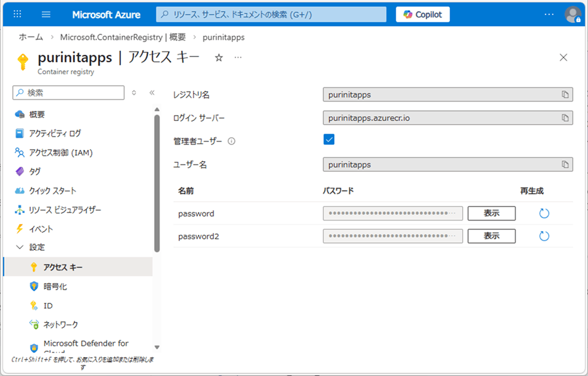Copy the registry name purinitapps

tap(565, 94)
